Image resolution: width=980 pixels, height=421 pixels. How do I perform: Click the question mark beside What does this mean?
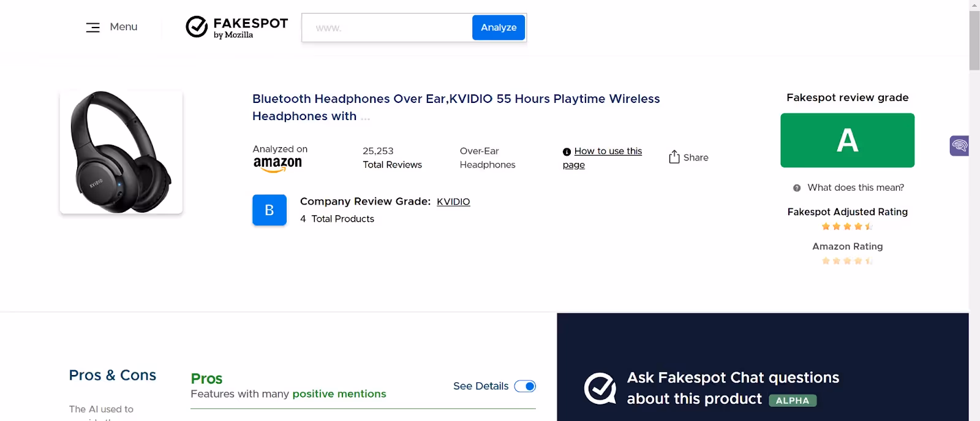[797, 188]
